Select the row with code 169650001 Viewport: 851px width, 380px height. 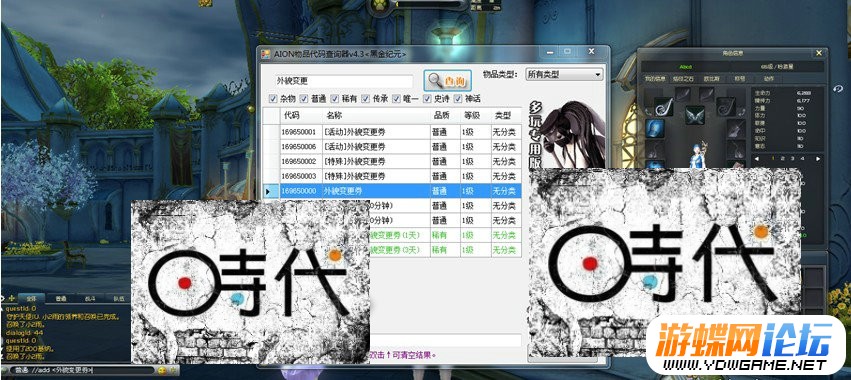pos(392,132)
